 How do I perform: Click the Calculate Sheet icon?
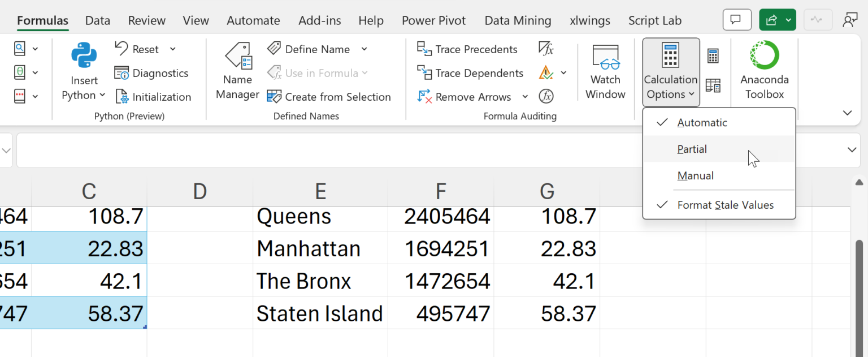[x=713, y=86]
